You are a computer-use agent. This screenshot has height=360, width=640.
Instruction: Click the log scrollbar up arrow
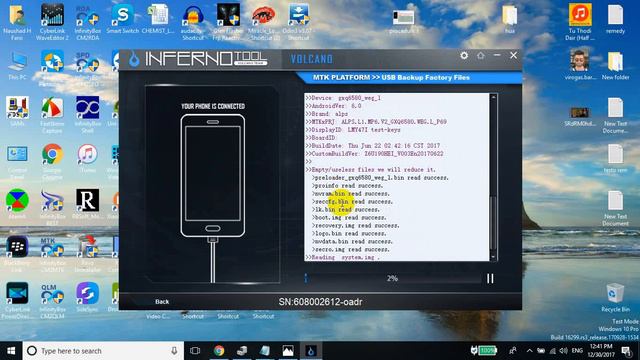click(493, 97)
